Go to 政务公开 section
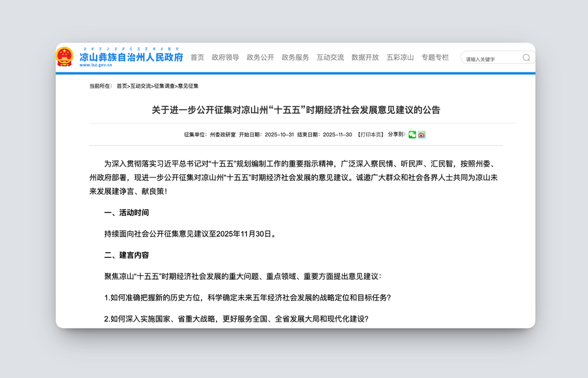 260,57
